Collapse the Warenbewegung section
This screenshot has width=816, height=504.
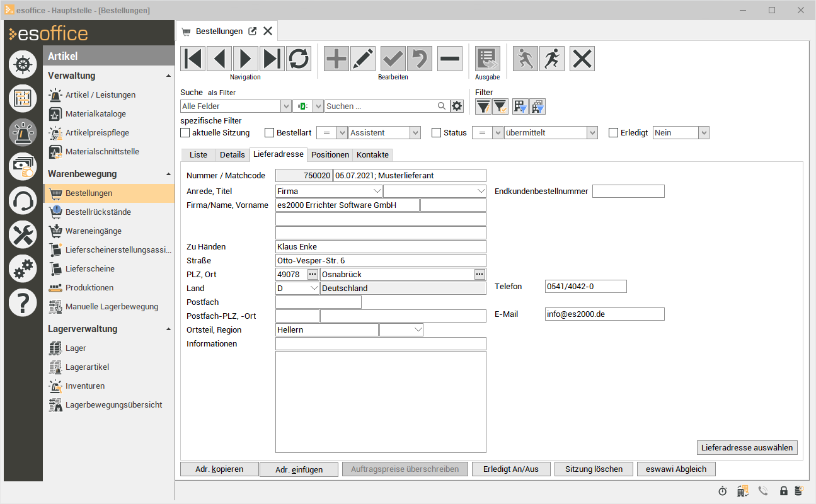tap(168, 174)
